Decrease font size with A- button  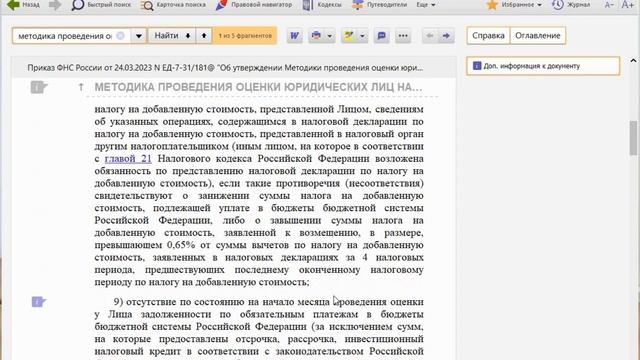coord(609,5)
